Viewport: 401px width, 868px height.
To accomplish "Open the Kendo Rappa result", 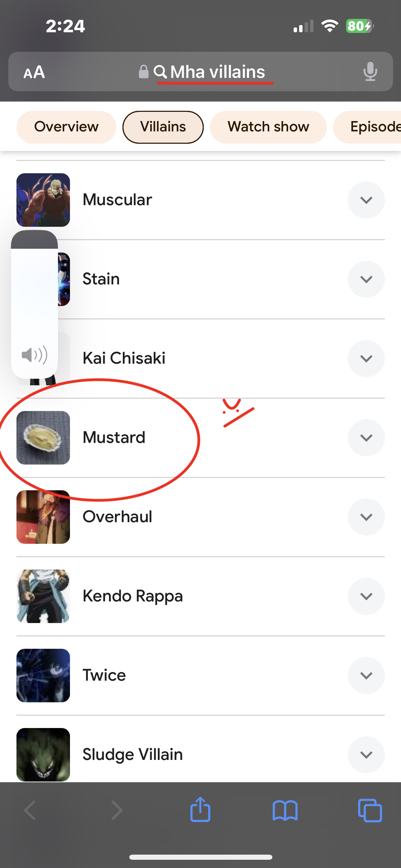I will (x=133, y=596).
